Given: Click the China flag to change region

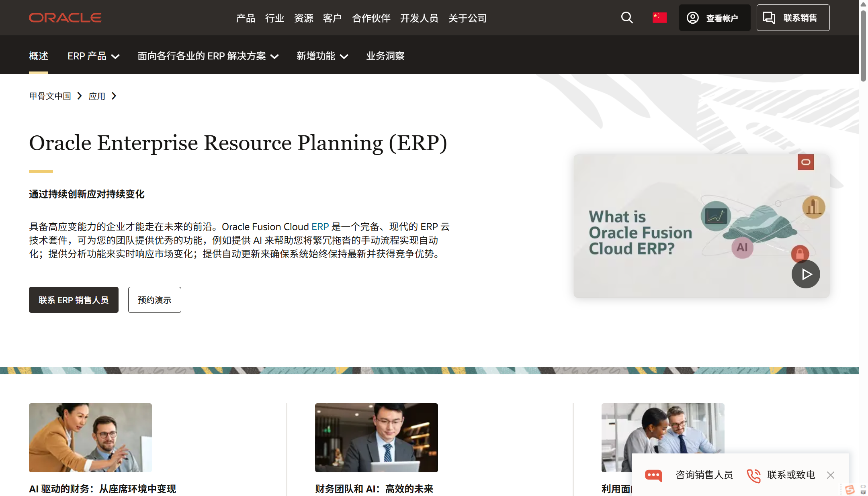Looking at the screenshot, I should tap(659, 18).
